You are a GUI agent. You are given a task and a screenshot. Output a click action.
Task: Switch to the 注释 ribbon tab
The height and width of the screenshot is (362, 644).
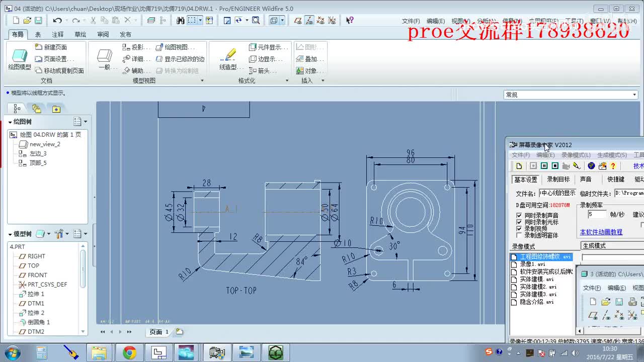click(x=58, y=34)
